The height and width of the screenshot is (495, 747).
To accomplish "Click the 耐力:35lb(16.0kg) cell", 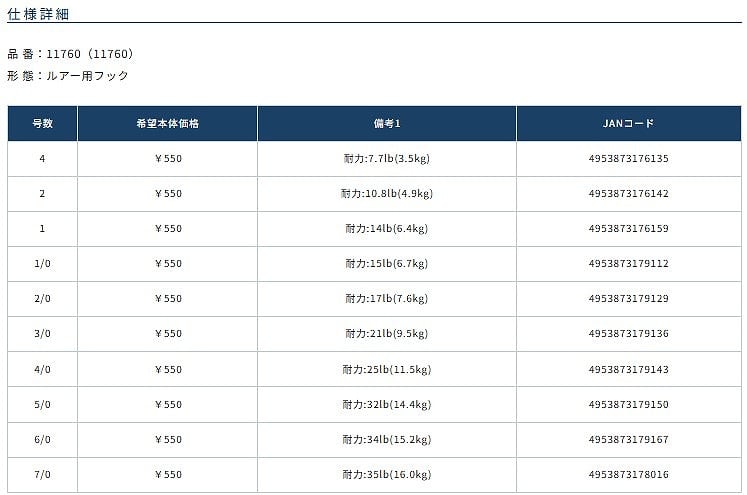I will [x=386, y=474].
